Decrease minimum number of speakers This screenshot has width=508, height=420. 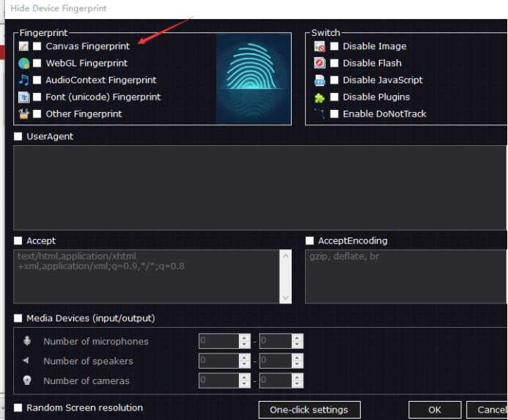(x=245, y=364)
